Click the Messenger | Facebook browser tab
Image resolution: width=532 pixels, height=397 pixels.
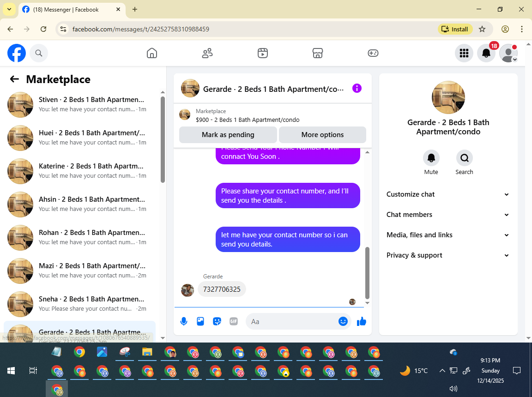point(72,10)
